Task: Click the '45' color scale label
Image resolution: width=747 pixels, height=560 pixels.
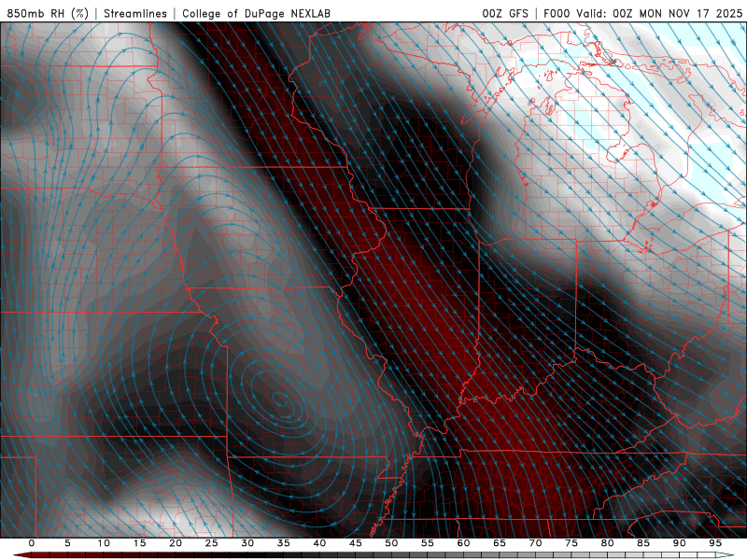Action: coord(356,543)
